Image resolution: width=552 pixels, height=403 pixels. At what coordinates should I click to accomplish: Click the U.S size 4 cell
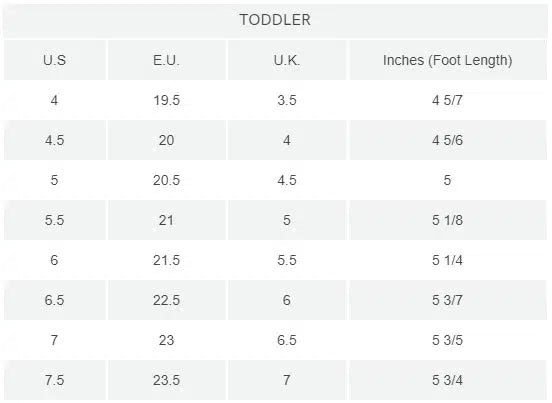coord(54,100)
